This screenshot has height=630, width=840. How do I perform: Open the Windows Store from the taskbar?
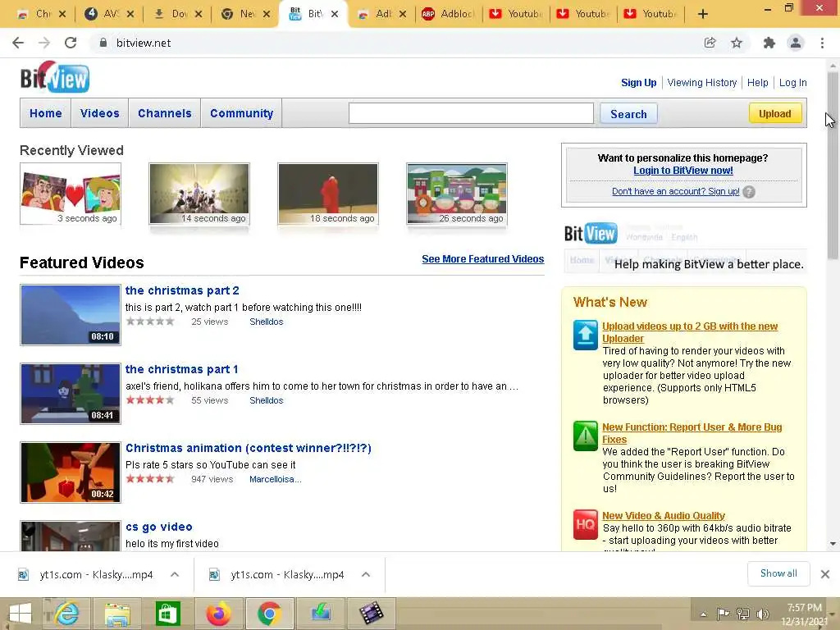(x=167, y=614)
